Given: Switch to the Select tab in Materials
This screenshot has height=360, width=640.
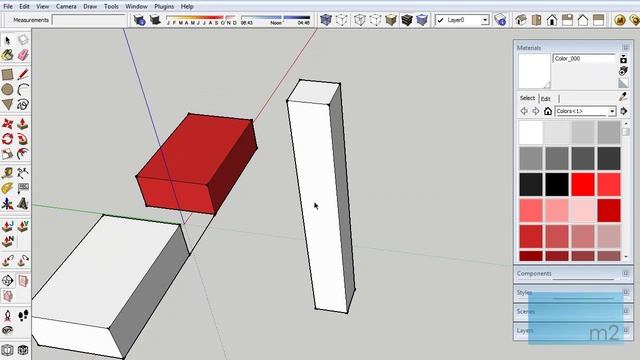Looking at the screenshot, I should click(x=527, y=98).
